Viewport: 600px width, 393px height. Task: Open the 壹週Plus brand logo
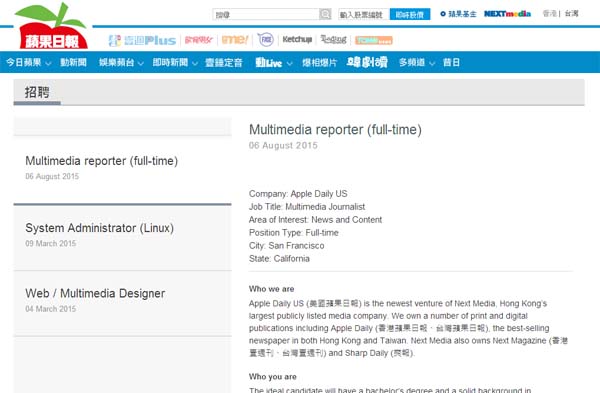pos(142,40)
